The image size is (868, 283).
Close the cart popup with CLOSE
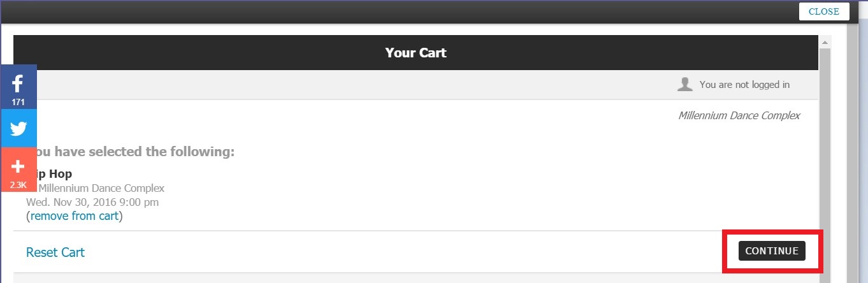point(824,11)
